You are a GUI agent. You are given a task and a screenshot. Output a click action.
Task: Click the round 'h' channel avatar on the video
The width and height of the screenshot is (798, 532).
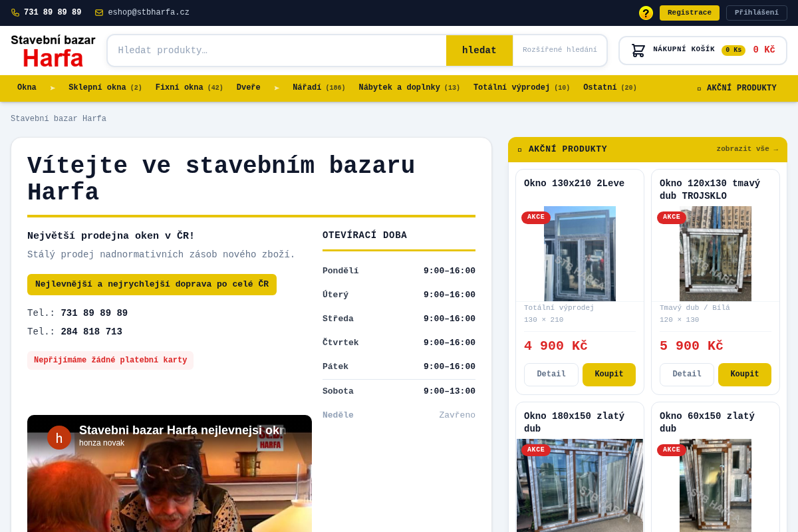coord(59,438)
